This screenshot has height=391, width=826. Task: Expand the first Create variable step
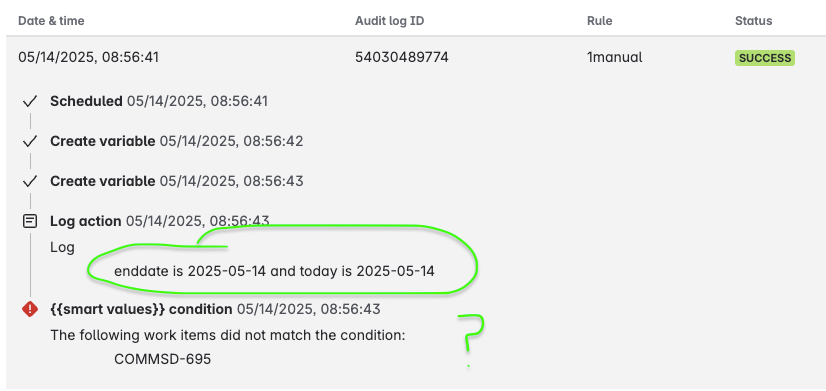tap(102, 141)
